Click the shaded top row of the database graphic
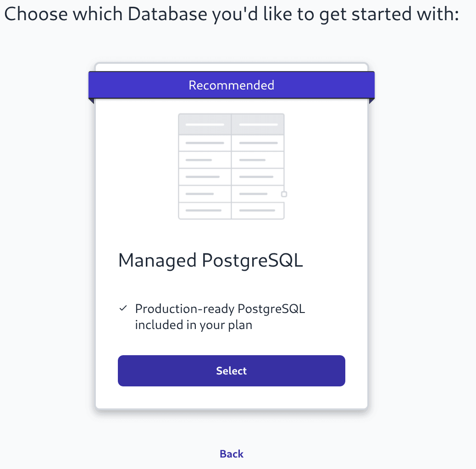The image size is (476, 469). [231, 123]
